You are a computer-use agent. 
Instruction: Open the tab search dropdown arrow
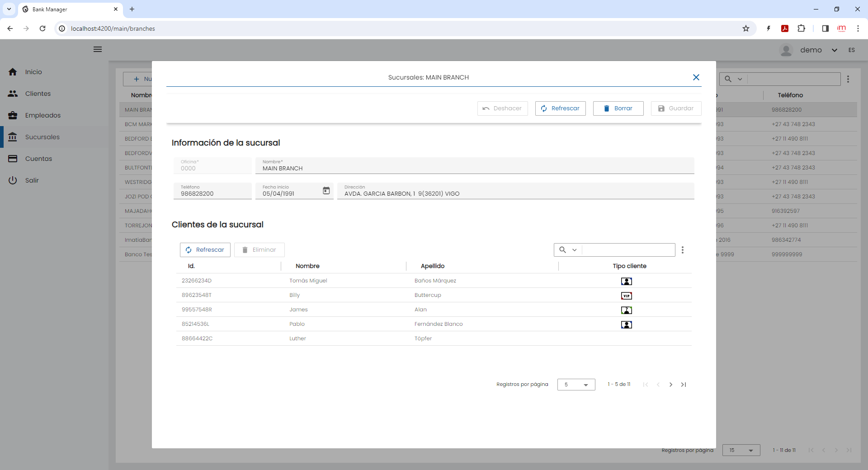[9, 9]
